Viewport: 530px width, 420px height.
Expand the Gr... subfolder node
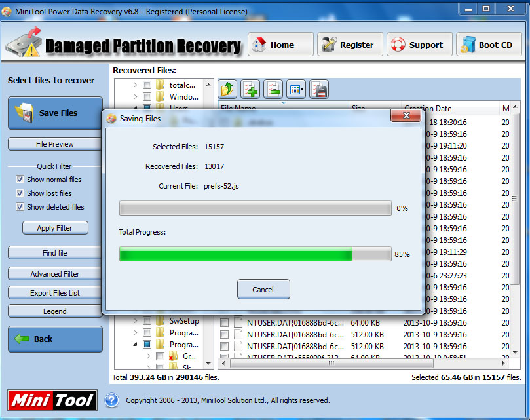[x=148, y=356]
